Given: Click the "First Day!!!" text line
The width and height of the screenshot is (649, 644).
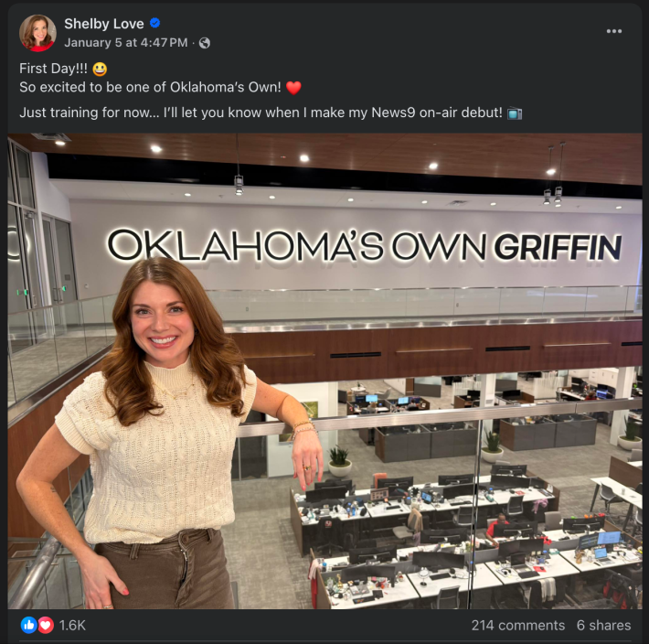Looking at the screenshot, I should point(53,69).
